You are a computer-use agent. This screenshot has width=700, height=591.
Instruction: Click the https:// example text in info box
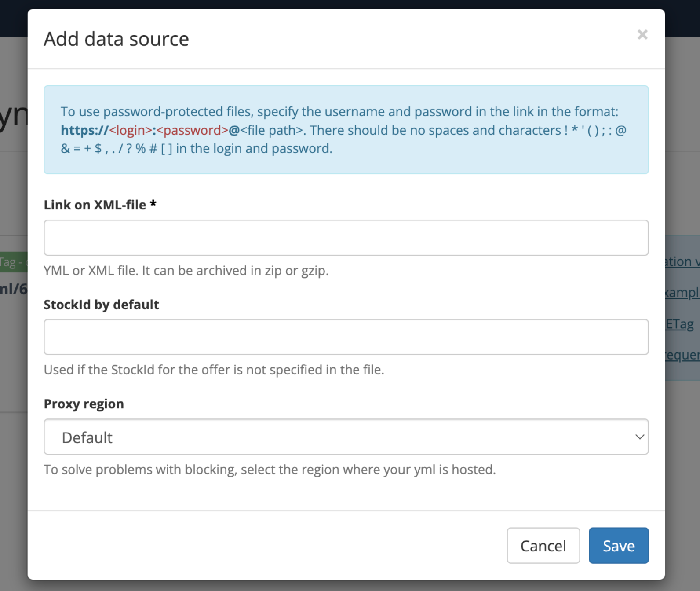pyautogui.click(x=84, y=131)
